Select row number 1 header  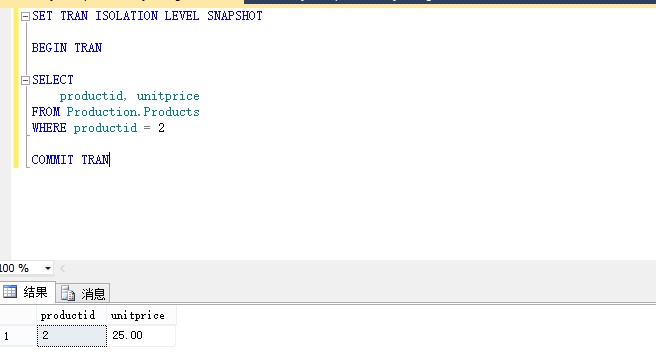[x=18, y=336]
